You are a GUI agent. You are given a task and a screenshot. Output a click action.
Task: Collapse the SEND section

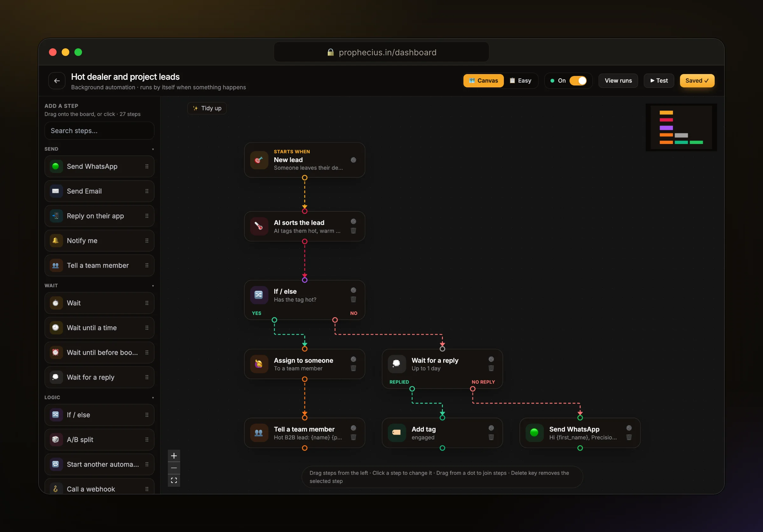(153, 149)
